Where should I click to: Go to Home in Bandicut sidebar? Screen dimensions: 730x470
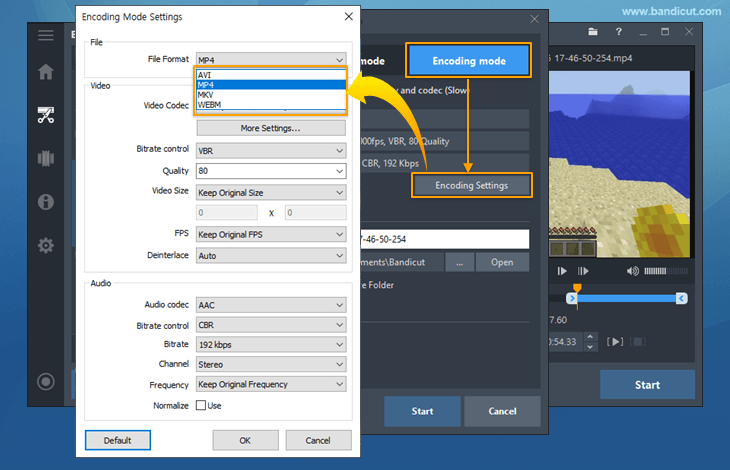coord(46,72)
